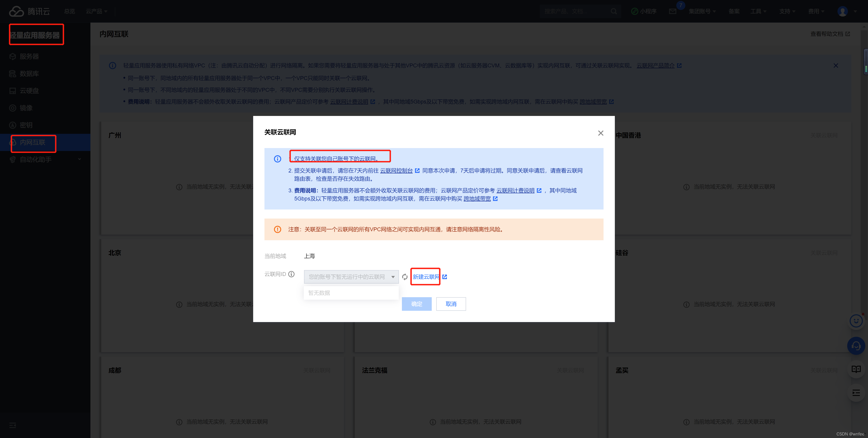868x438 pixels.
Task: Click the headset customer support floating icon
Action: (x=856, y=346)
